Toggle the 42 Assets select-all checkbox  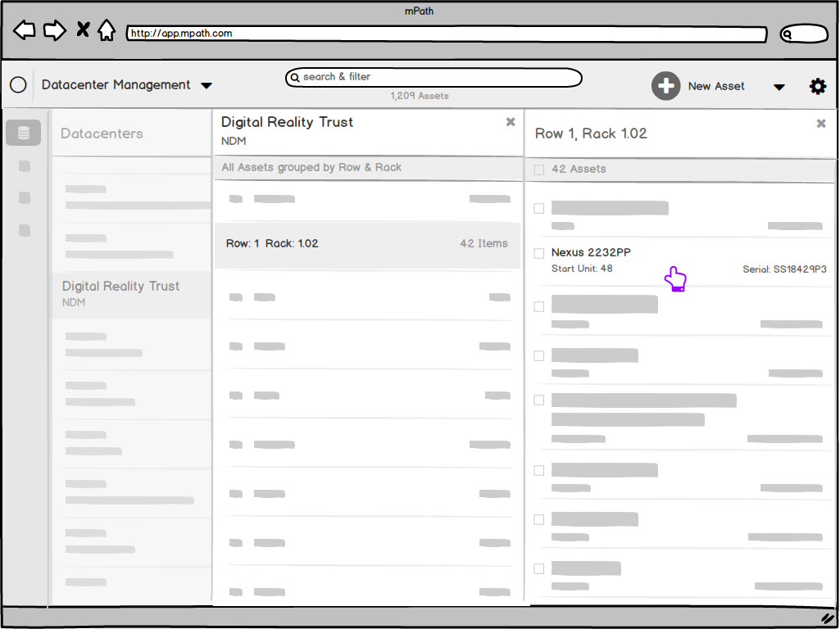(539, 170)
